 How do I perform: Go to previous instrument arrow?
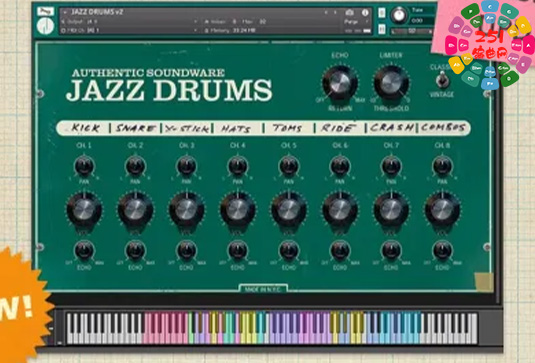tap(326, 13)
